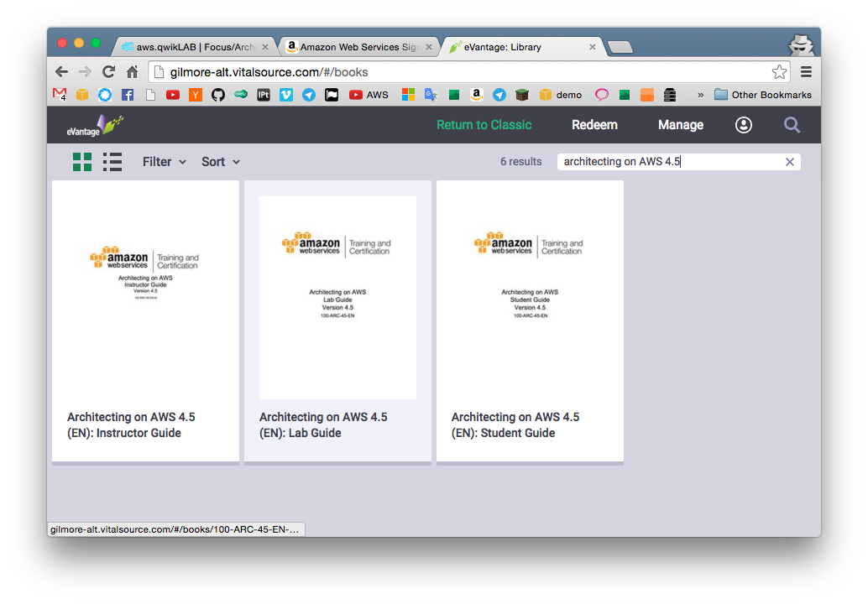
Task: Open the Lab Guide cover thumbnail
Action: [x=337, y=298]
